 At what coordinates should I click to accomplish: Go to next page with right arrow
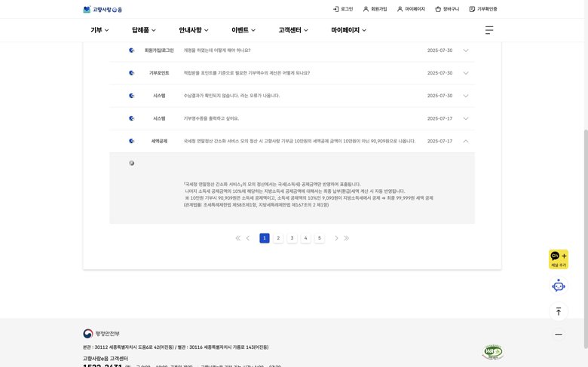(336, 238)
